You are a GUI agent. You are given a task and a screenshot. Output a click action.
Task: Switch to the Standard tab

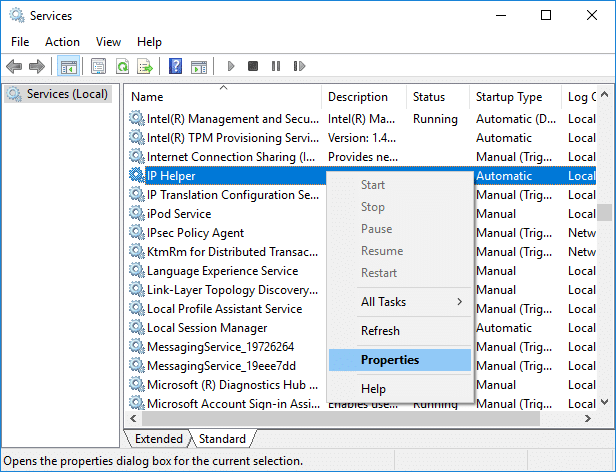(222, 439)
